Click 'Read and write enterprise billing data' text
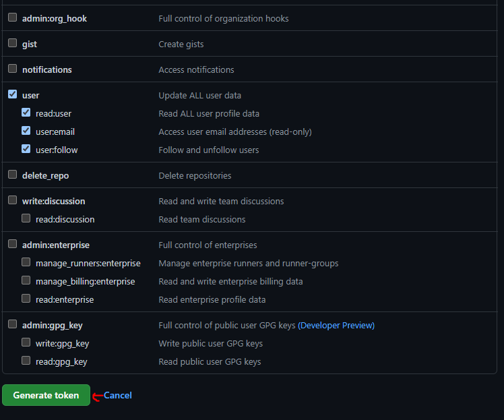Viewport: 504px width, 420px height. coord(230,282)
